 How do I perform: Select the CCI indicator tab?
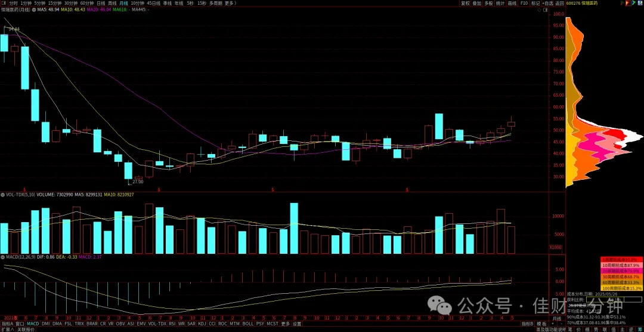212,324
